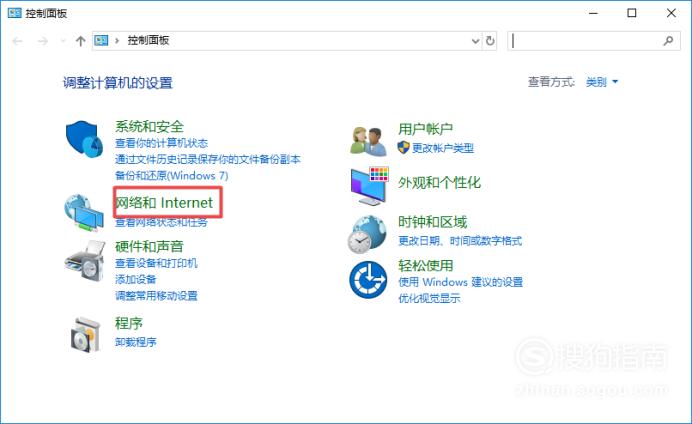Maximize the 控制面板 window
Screen dimensions: 692x424
632,13
